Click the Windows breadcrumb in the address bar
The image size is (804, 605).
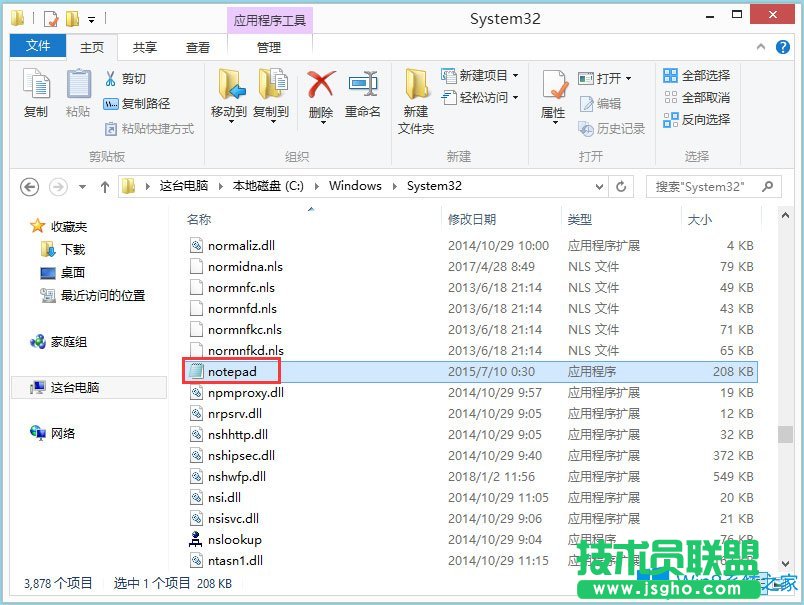point(355,185)
